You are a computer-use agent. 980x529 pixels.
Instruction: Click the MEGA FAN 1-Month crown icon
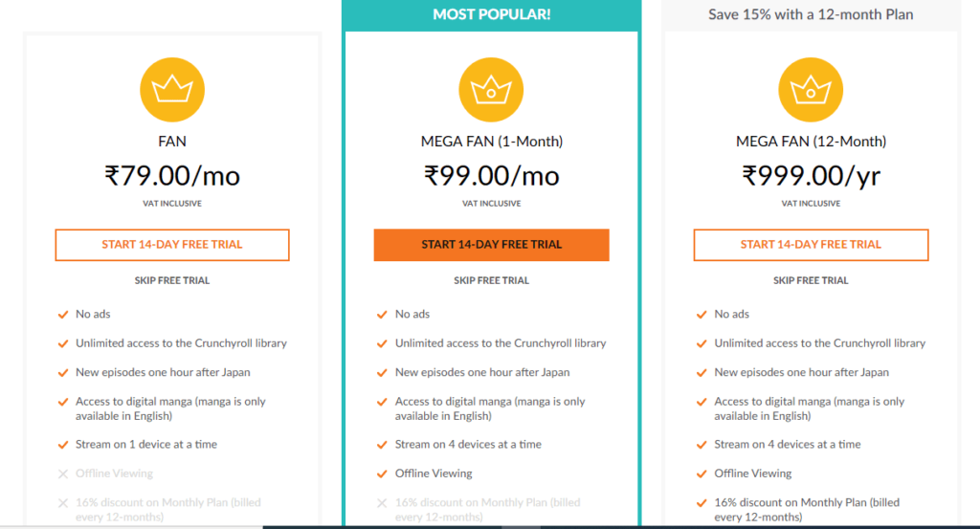(491, 90)
